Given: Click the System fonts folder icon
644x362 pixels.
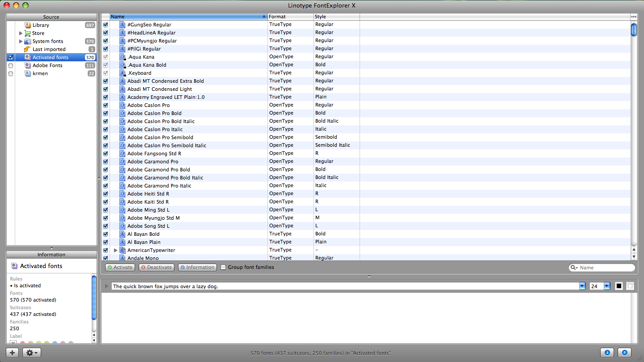Looking at the screenshot, I should coord(28,41).
